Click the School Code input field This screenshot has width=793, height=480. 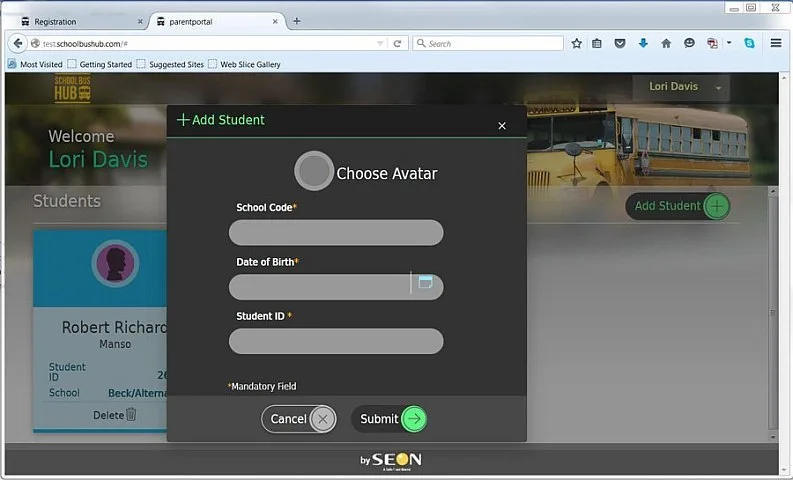pyautogui.click(x=336, y=233)
